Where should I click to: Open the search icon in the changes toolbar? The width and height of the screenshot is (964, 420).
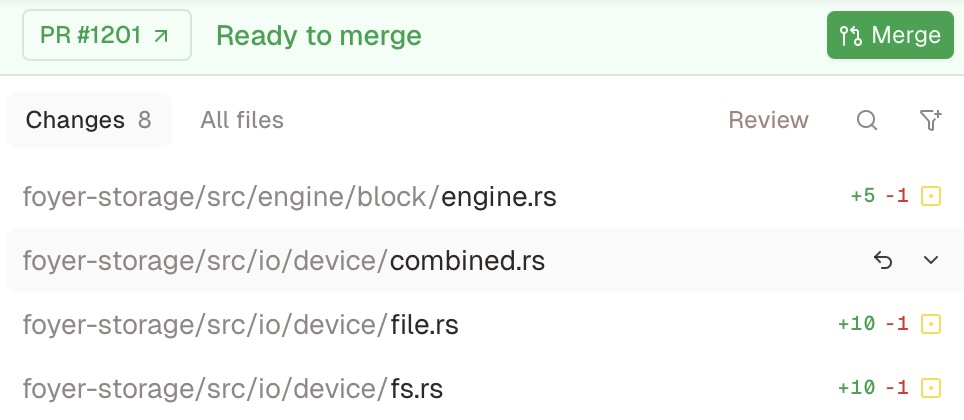click(x=867, y=121)
